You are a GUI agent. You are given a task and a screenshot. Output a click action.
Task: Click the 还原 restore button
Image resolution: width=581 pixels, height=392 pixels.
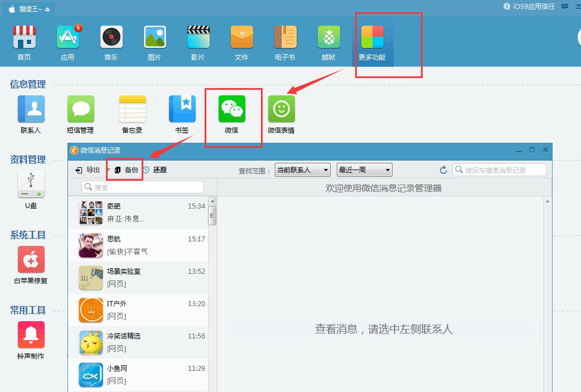(x=155, y=170)
